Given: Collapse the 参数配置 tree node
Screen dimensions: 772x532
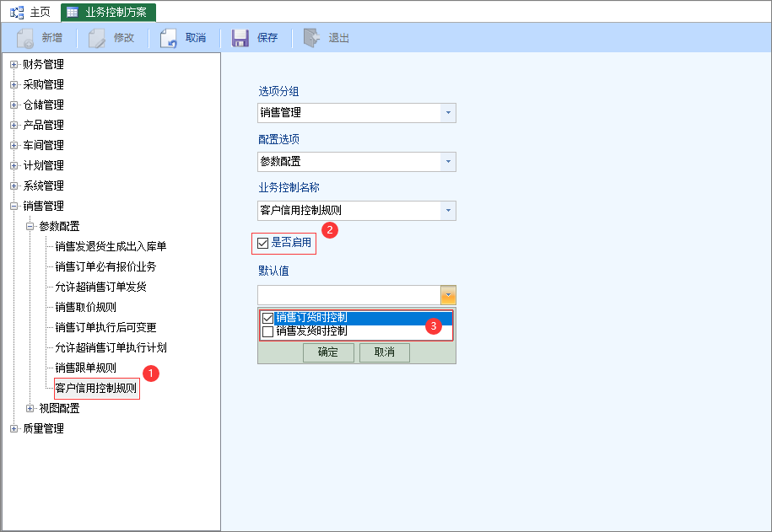Looking at the screenshot, I should (30, 227).
